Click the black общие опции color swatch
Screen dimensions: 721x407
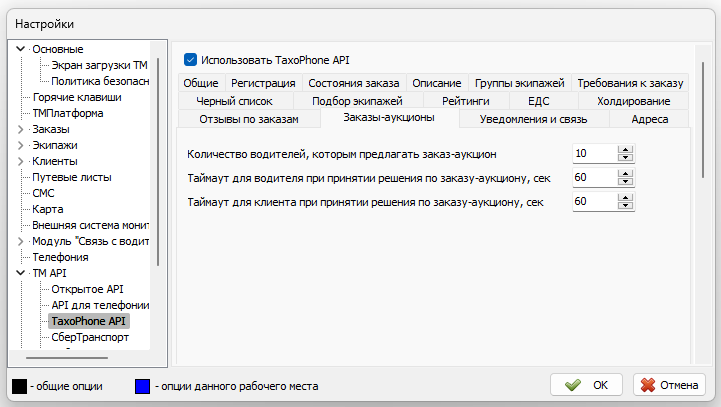click(19, 386)
